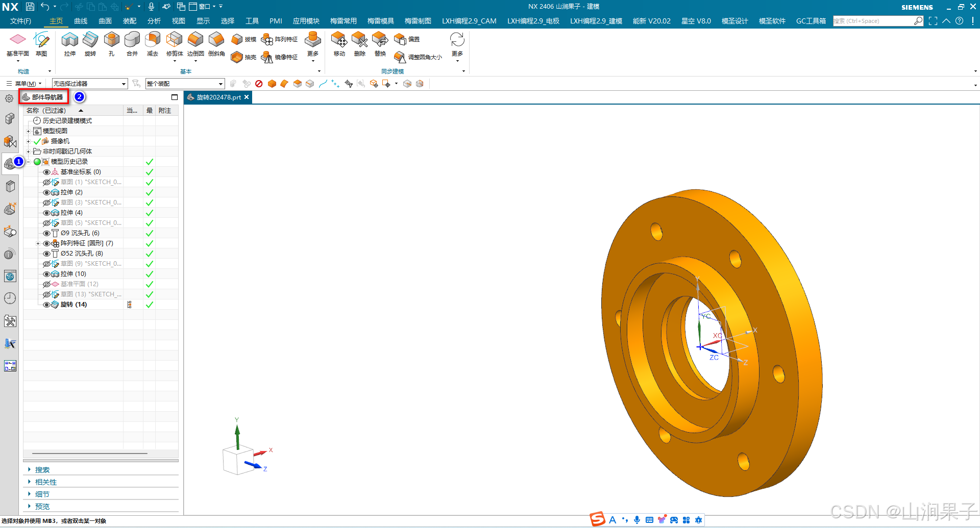Open the 分析 ribbon tab

click(154, 21)
